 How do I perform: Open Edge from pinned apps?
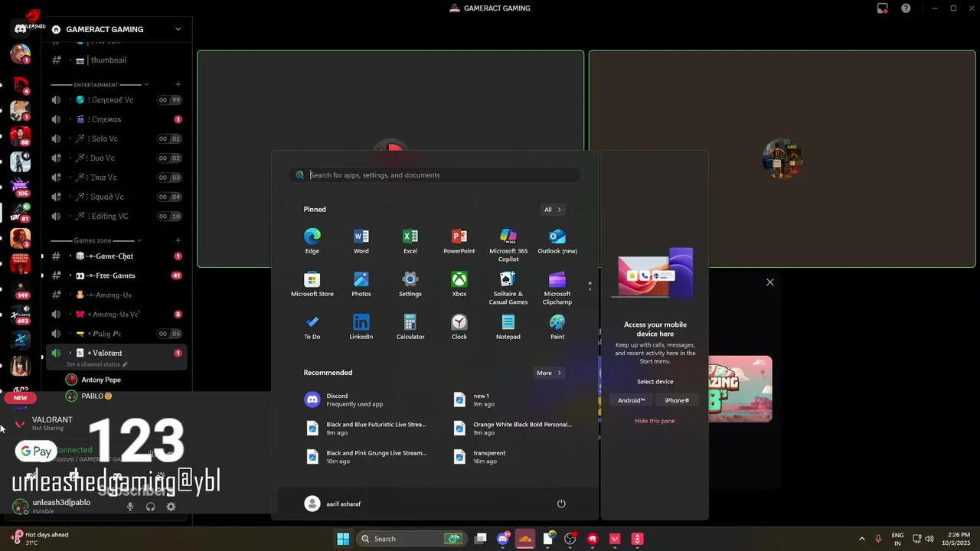312,240
